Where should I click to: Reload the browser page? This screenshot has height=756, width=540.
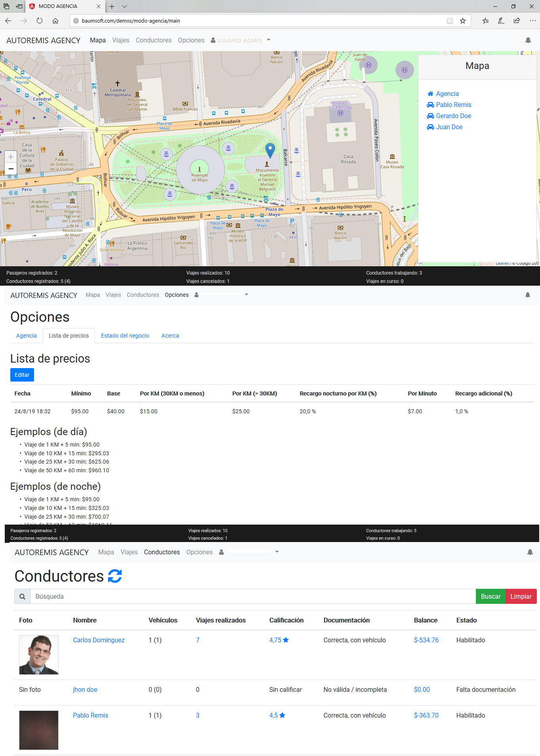pyautogui.click(x=40, y=21)
